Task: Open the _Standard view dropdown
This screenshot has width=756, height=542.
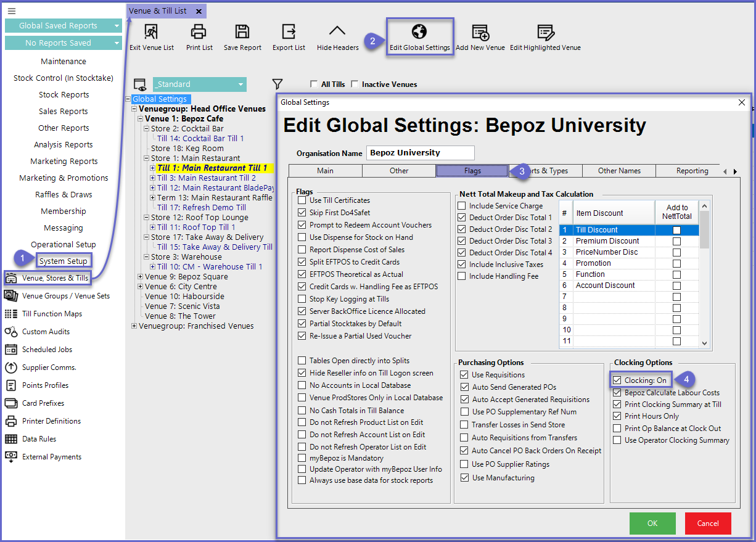Action: point(199,84)
